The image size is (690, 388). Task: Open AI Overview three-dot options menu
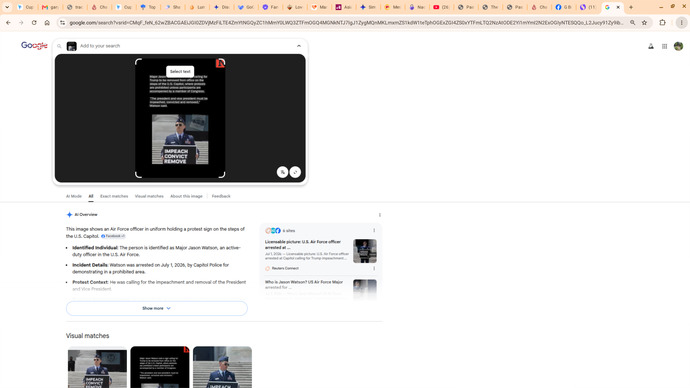380,215
